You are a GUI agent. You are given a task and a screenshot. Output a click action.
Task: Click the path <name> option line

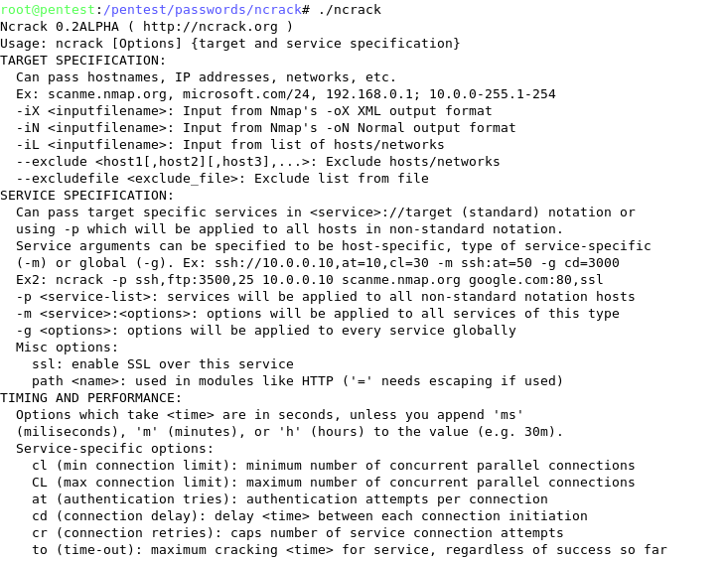point(297,381)
